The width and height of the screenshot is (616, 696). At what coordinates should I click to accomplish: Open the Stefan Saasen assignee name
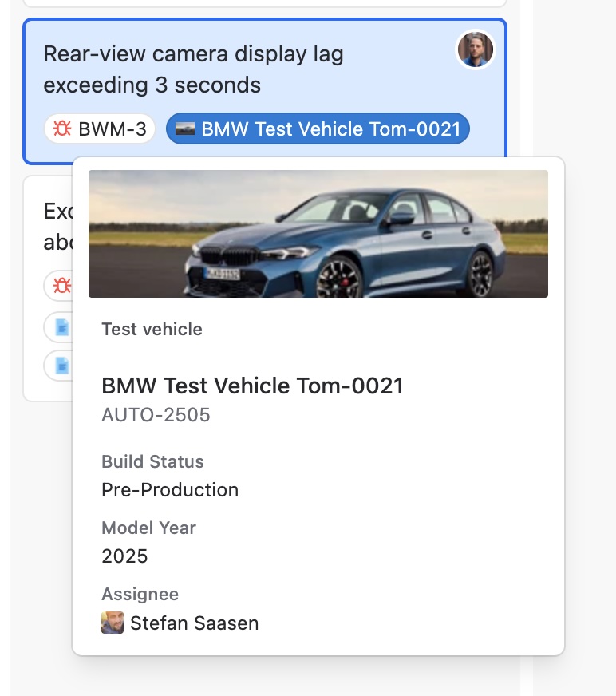click(195, 623)
